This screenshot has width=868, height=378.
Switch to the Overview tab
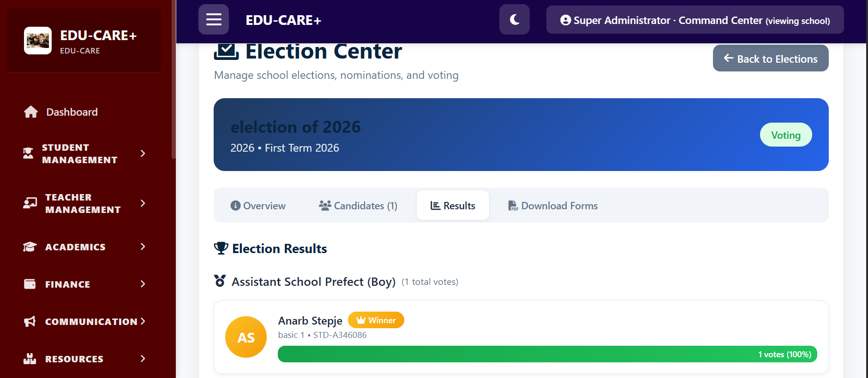pyautogui.click(x=258, y=206)
